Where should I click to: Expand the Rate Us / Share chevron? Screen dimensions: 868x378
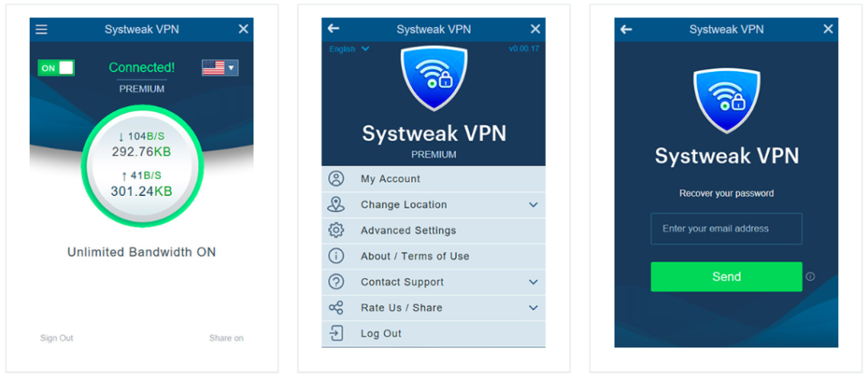[x=533, y=308]
